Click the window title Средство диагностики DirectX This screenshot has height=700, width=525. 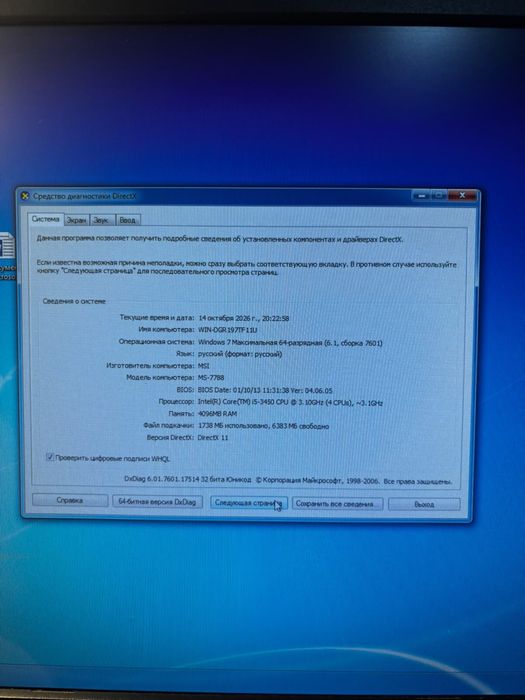tap(84, 196)
